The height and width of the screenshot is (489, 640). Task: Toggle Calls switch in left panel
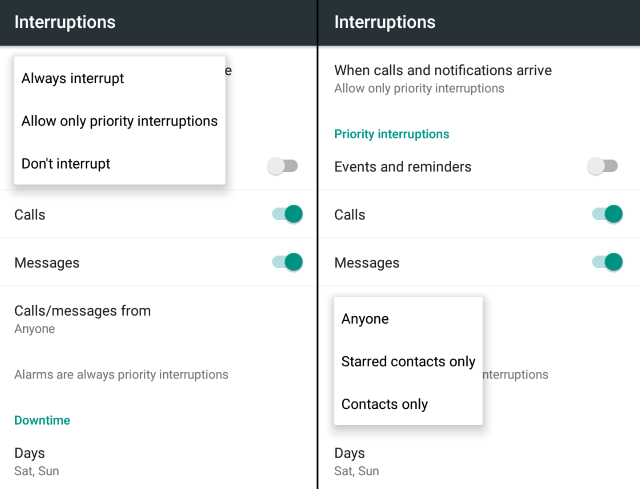[x=287, y=214]
